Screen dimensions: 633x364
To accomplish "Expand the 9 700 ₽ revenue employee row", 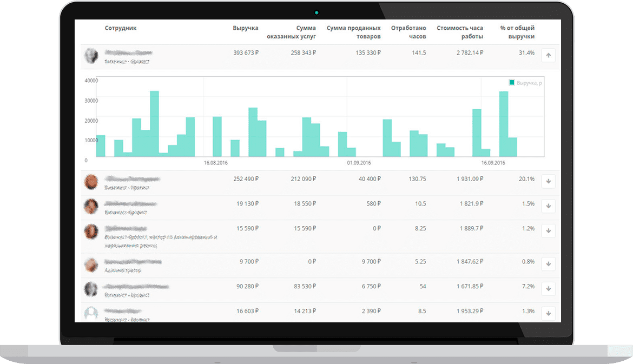I will coord(548,264).
